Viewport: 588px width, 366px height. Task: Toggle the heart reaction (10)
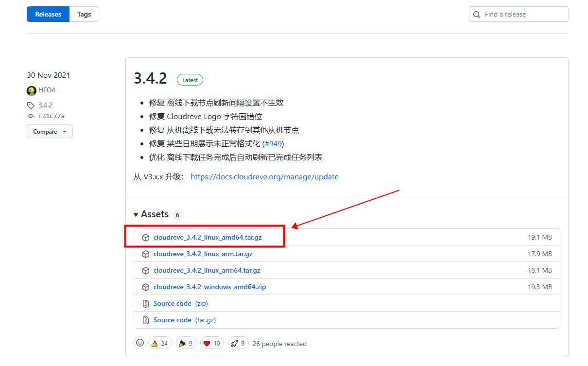pyautogui.click(x=211, y=343)
